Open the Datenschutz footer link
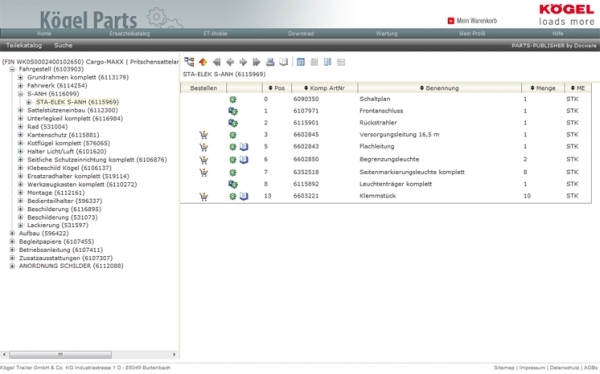 [x=564, y=368]
